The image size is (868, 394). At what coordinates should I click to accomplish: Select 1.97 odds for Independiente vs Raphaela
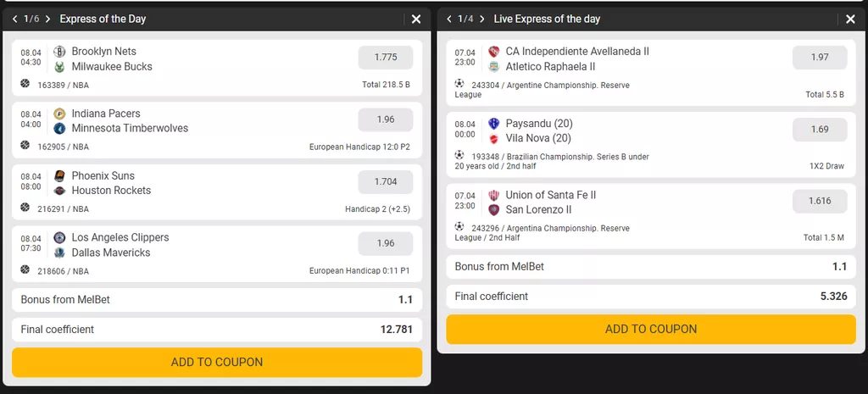pos(820,58)
